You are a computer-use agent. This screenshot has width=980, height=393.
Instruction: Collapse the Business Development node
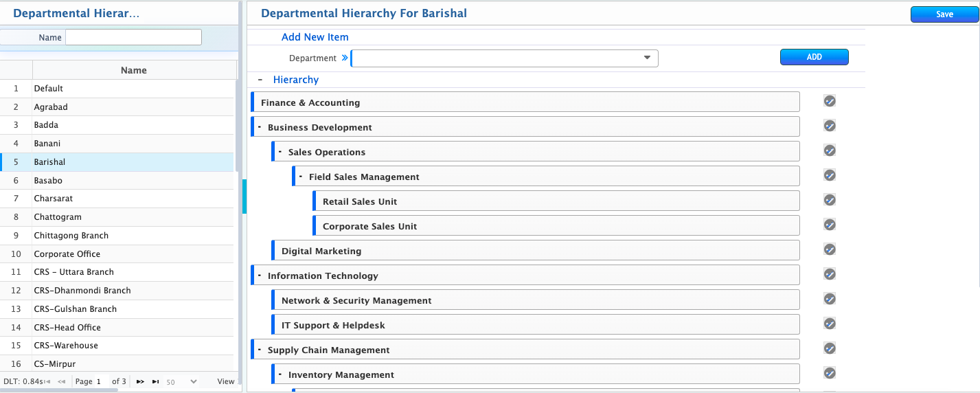pos(260,127)
